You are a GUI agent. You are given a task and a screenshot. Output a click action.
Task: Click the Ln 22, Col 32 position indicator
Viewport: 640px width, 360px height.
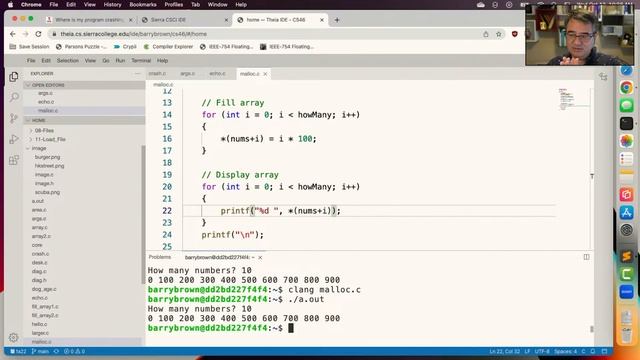tap(504, 351)
